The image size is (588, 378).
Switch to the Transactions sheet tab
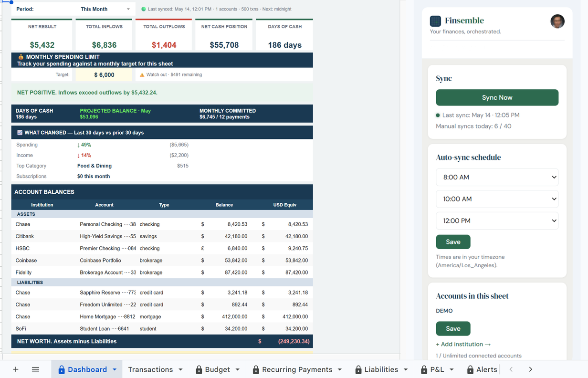[x=150, y=369]
